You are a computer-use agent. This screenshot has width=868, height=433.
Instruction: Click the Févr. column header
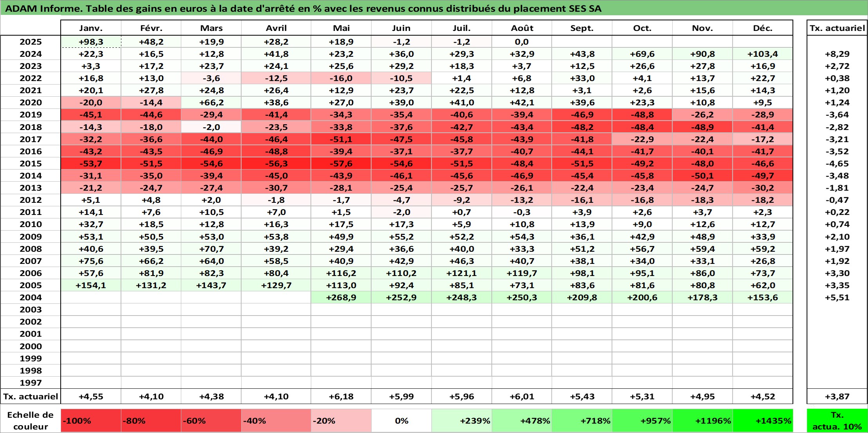[151, 28]
